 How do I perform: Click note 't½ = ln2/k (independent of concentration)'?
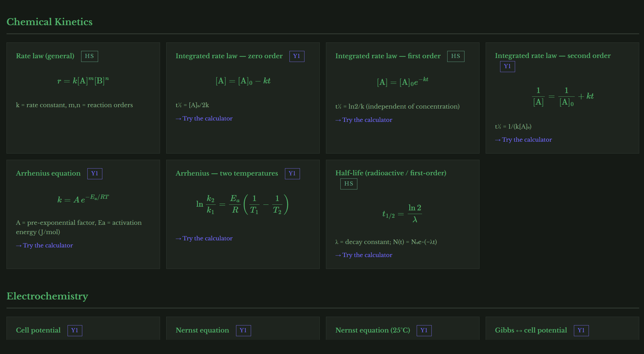coord(397,107)
